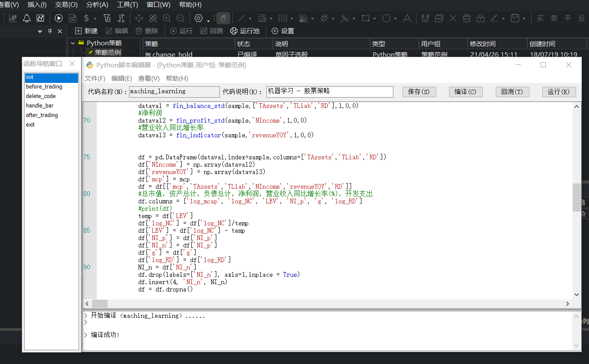
Task: Click the ruler measure tool icon
Action: (x=153, y=18)
